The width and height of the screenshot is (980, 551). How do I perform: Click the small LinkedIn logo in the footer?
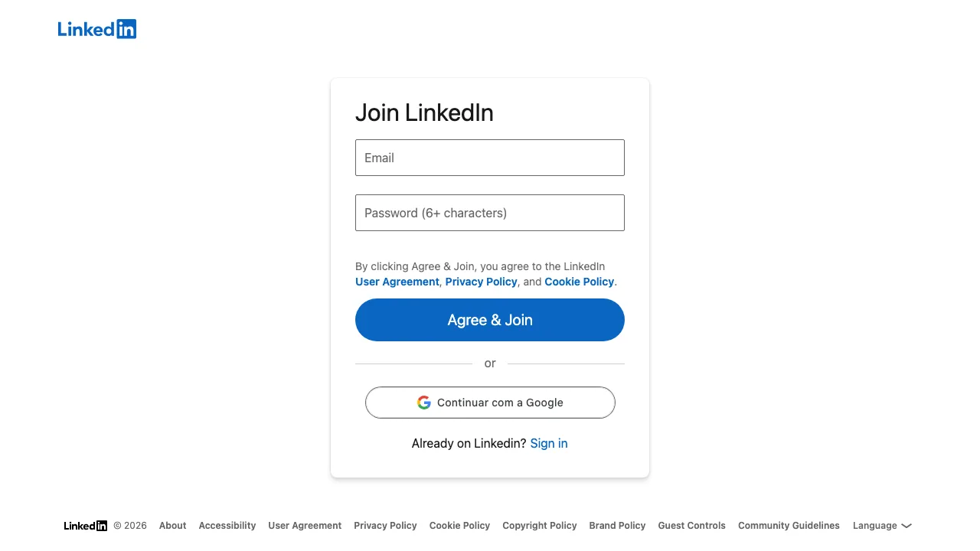[x=86, y=526]
